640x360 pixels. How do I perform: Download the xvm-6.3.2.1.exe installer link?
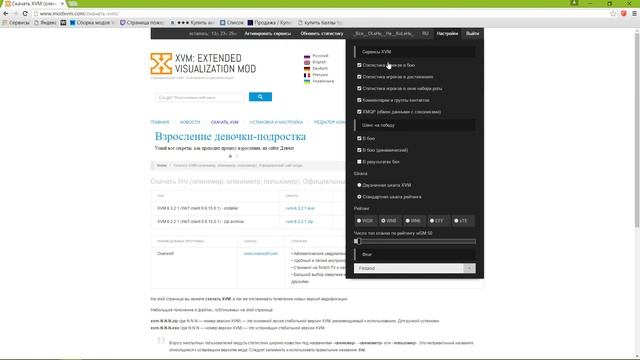point(300,208)
